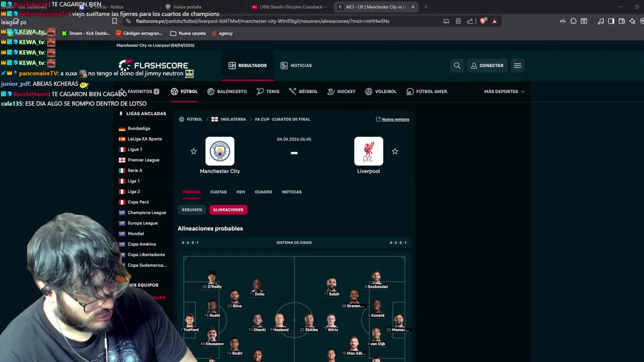This screenshot has height=362, width=644.
Task: Select the Baloncesto sport
Action: 227,92
